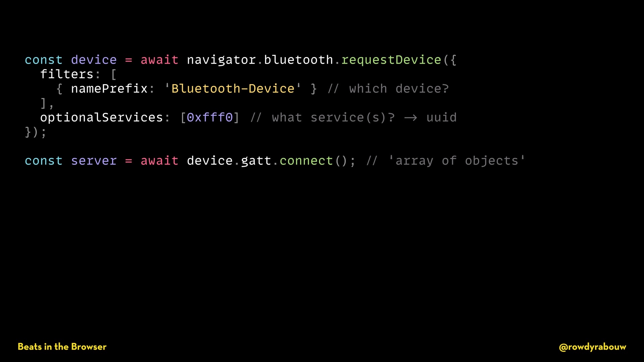
Task: Click the arrow symbol before uuid
Action: click(411, 118)
